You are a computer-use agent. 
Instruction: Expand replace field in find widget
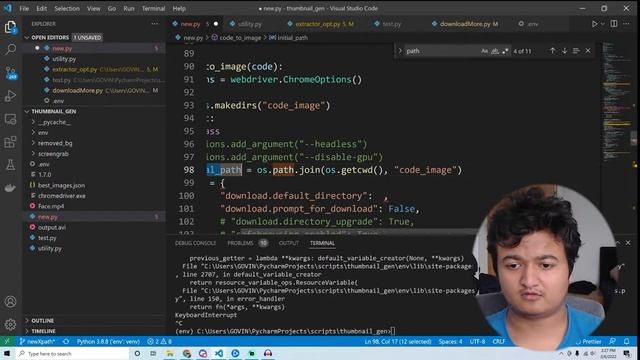click(400, 51)
